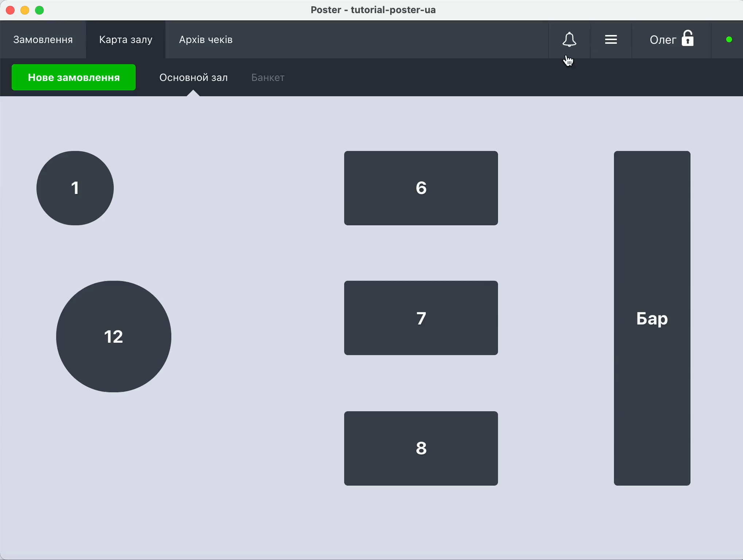Select the Бар counter table
743x560 pixels.
point(652,318)
